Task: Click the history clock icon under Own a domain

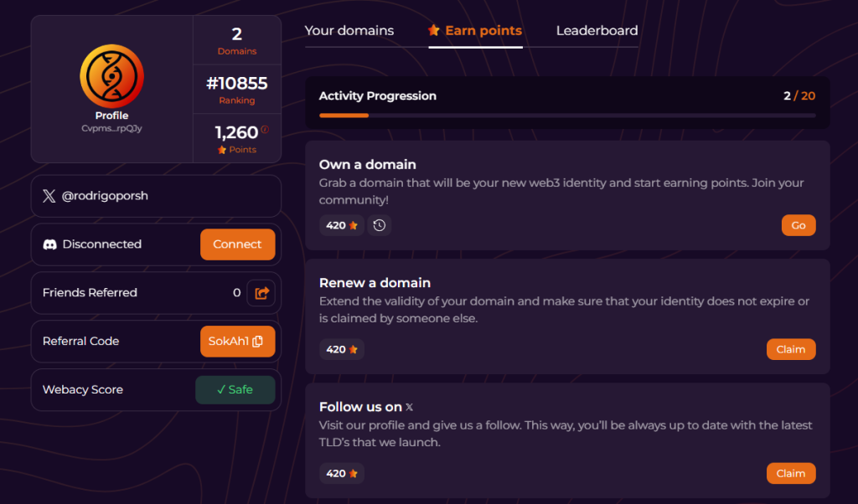Action: (379, 224)
